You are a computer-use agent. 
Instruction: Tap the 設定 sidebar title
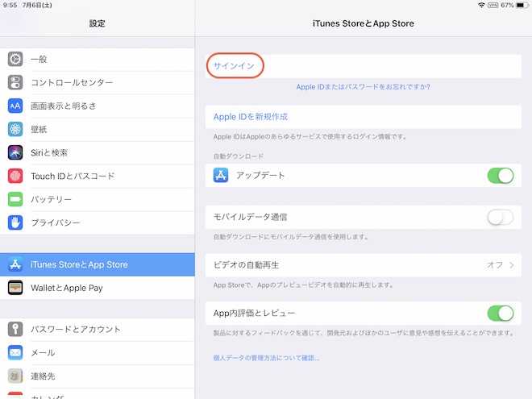tap(98, 23)
